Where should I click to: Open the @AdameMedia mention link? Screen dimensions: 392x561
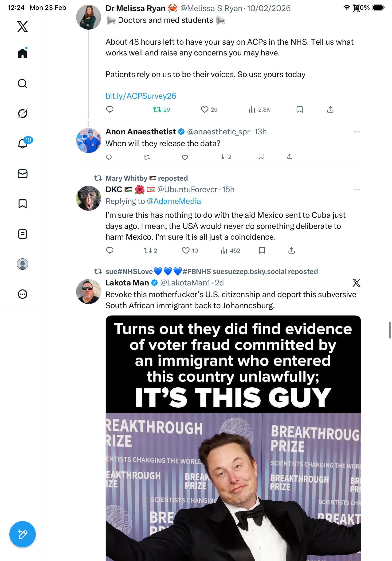point(174,201)
